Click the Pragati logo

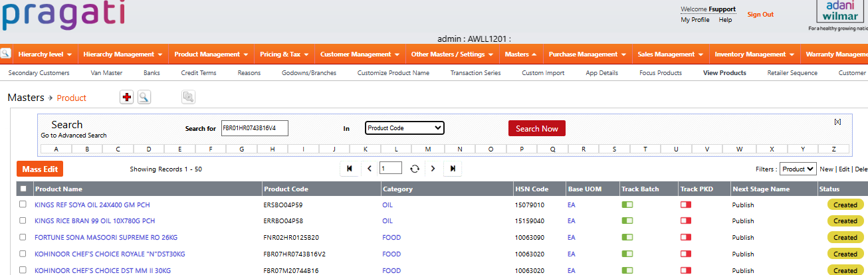[x=62, y=15]
